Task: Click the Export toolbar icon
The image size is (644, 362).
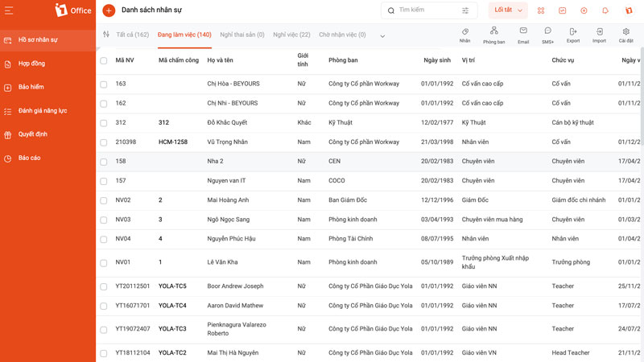Action: click(x=573, y=35)
